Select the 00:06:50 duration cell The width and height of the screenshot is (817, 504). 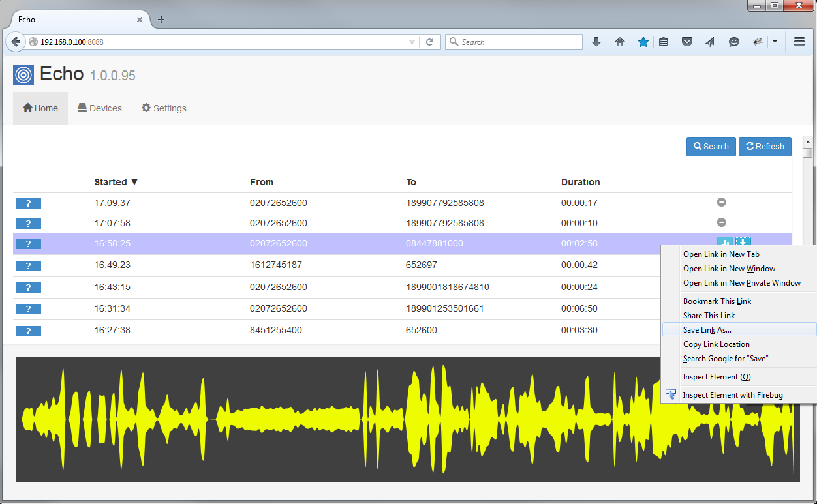(579, 308)
